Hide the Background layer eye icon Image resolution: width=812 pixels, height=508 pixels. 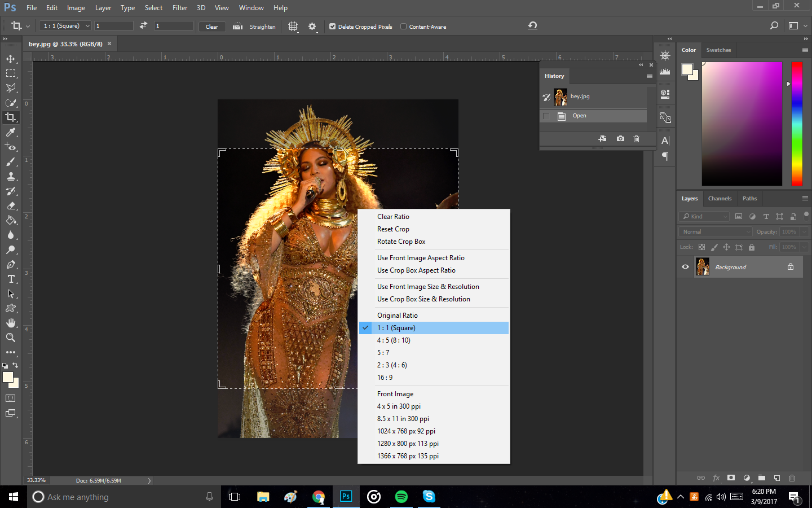pyautogui.click(x=685, y=267)
